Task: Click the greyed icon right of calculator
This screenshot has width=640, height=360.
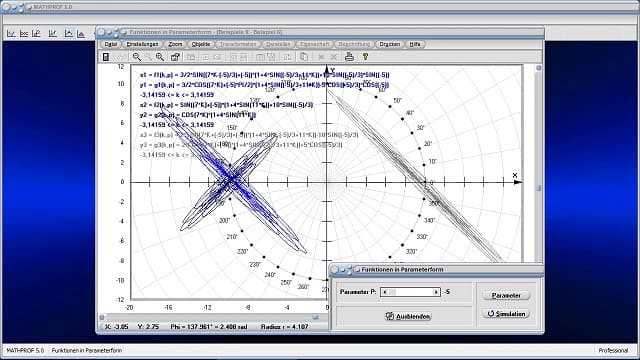Action: [120, 57]
